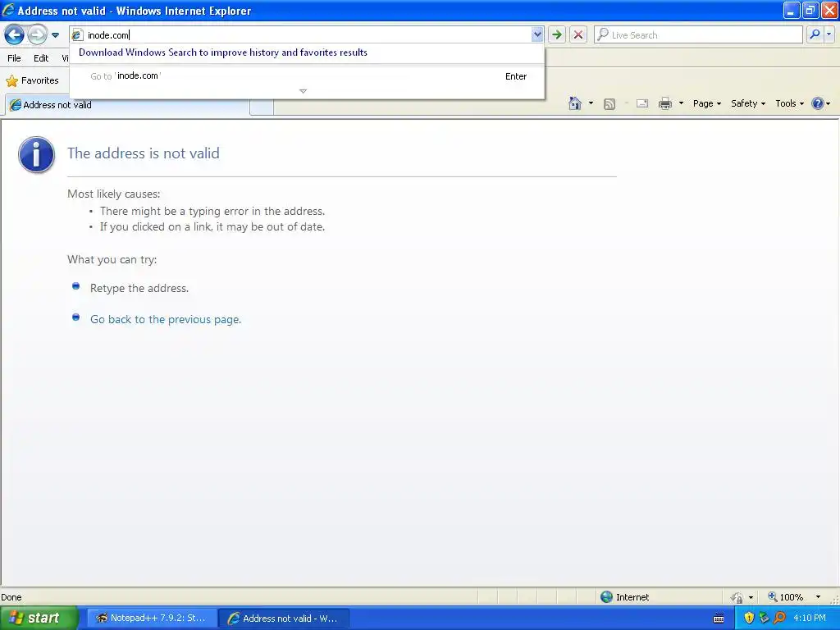
Task: Select the Go to 'inode.com' suggestion
Action: pyautogui.click(x=307, y=76)
